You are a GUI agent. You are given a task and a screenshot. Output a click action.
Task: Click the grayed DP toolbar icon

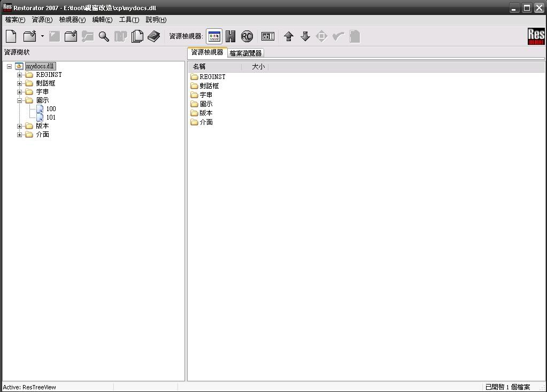121,36
